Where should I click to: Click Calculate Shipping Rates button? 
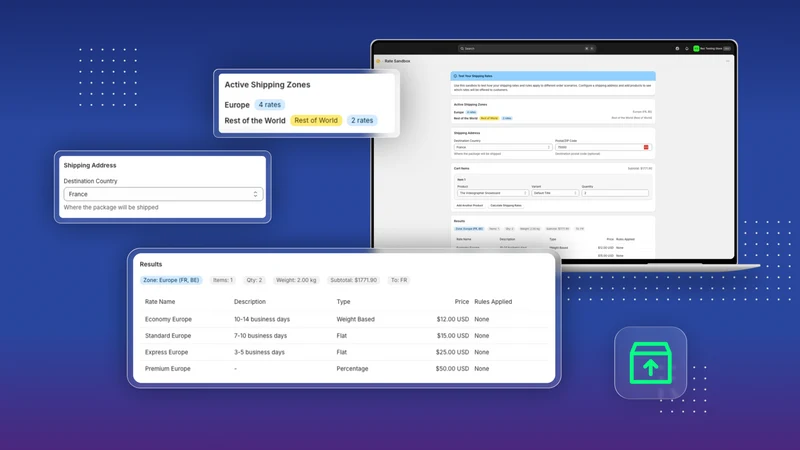click(x=506, y=205)
